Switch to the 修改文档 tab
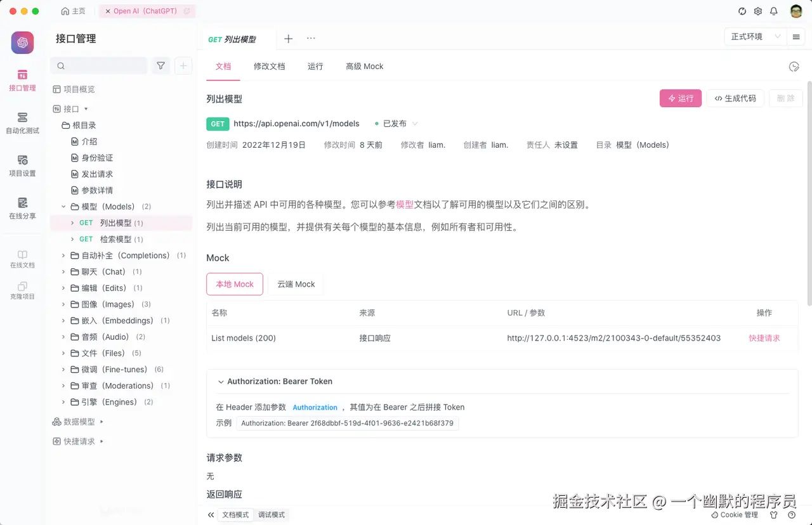Screen dimensions: 812x525 269,67
